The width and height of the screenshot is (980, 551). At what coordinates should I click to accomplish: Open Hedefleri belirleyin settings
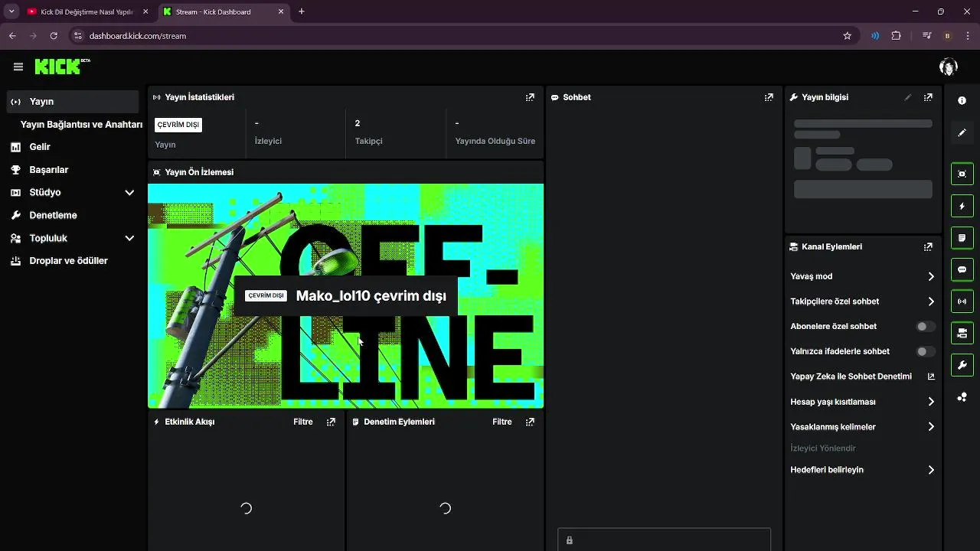(863, 470)
